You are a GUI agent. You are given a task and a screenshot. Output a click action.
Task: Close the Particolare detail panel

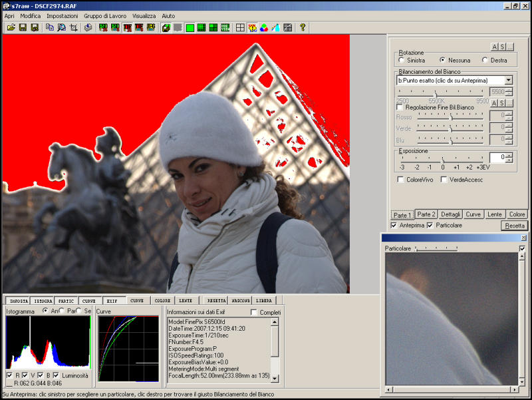tap(523, 238)
